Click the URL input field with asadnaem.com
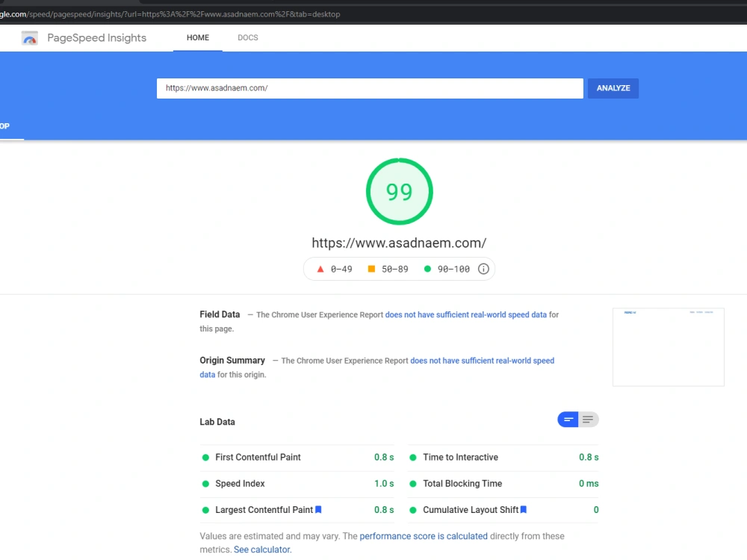Viewport: 747px width, 560px height. point(370,88)
